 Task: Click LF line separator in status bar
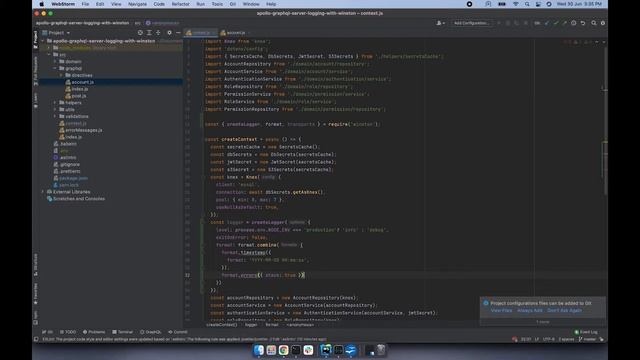[x=537, y=340]
